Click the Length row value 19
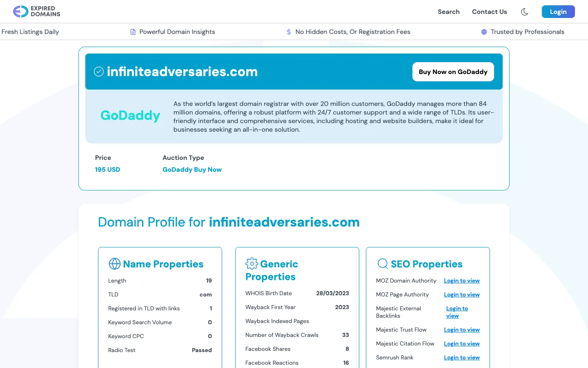This screenshot has height=368, width=588. (x=209, y=281)
